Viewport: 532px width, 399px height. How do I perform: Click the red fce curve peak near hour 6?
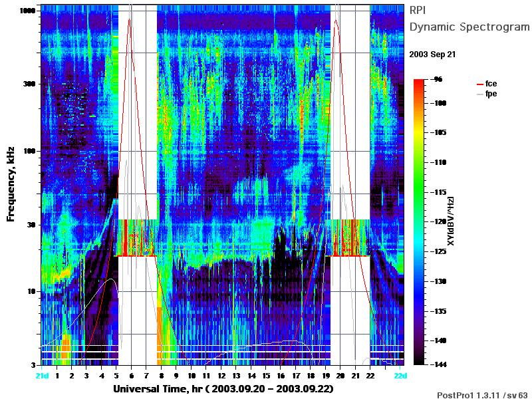tap(129, 20)
